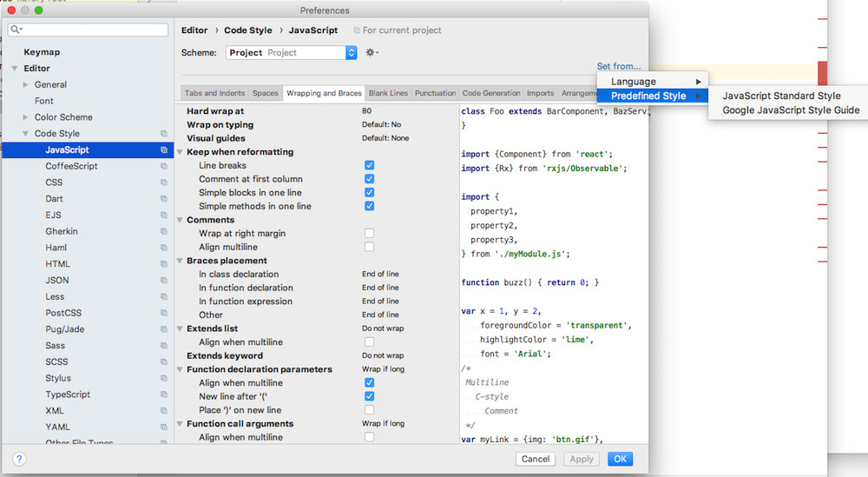
Task: Enable Place ')' on new line checkbox
Action: 369,410
